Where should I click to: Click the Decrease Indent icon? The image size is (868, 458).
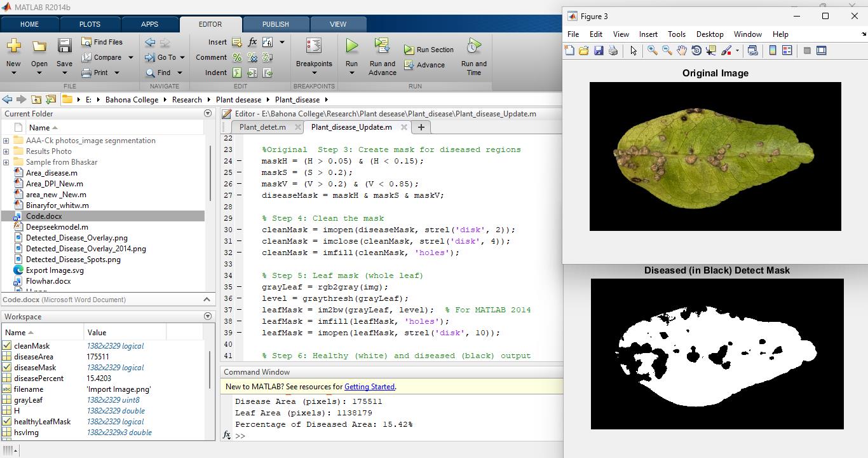(x=268, y=73)
